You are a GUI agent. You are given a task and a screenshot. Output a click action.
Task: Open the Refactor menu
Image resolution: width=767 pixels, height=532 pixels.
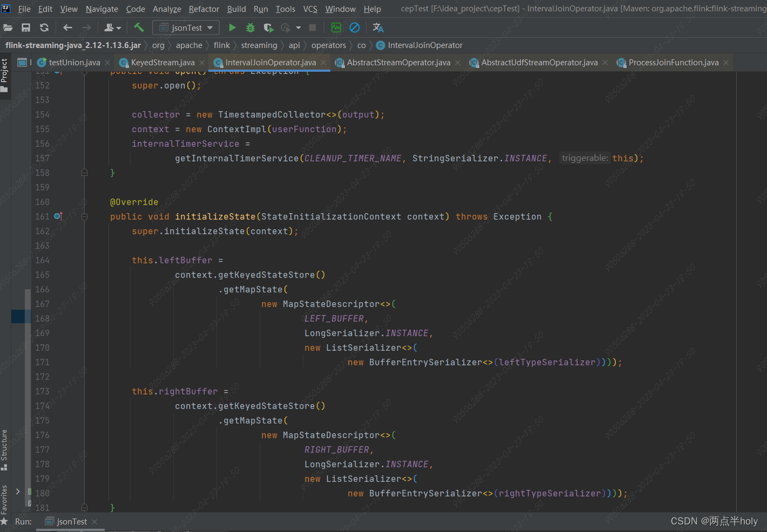pos(204,9)
